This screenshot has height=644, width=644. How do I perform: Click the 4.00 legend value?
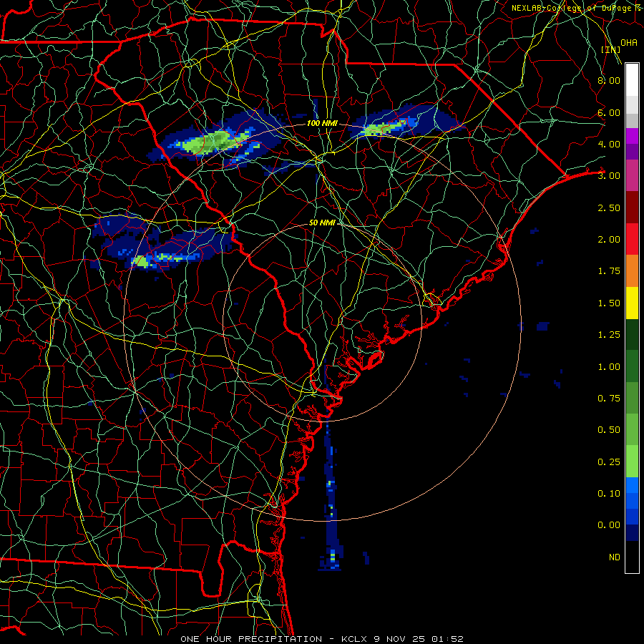tap(609, 144)
